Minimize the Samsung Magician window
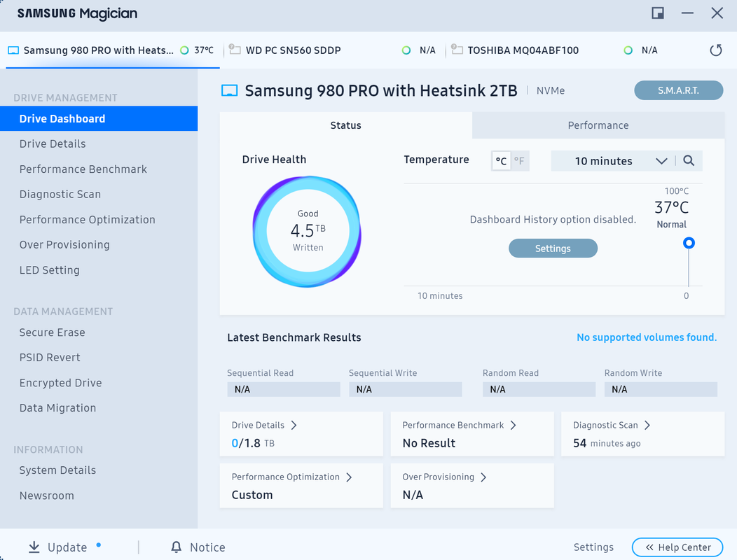 pos(687,13)
